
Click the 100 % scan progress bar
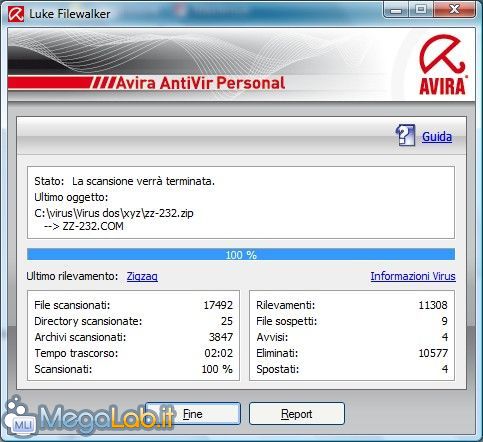point(241,254)
